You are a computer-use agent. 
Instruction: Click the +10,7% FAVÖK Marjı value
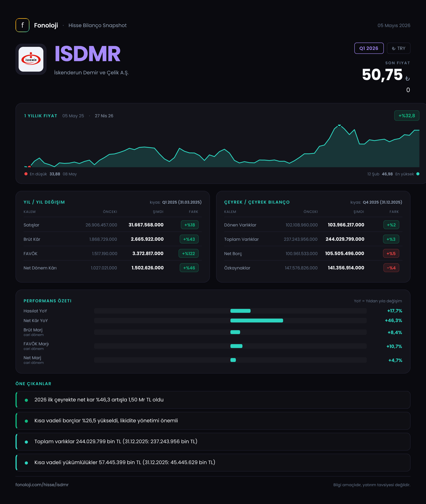coord(394,346)
